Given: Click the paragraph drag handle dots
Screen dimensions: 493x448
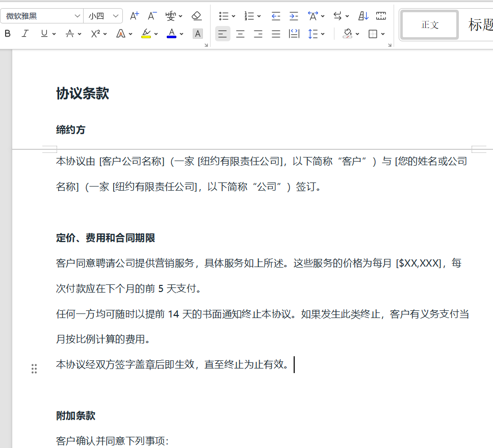Looking at the screenshot, I should point(34,368).
